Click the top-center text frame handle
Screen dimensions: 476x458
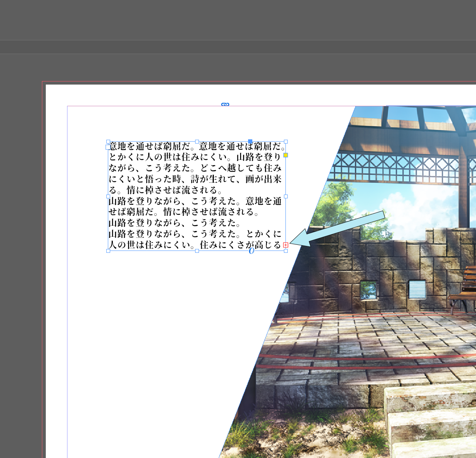[197, 142]
